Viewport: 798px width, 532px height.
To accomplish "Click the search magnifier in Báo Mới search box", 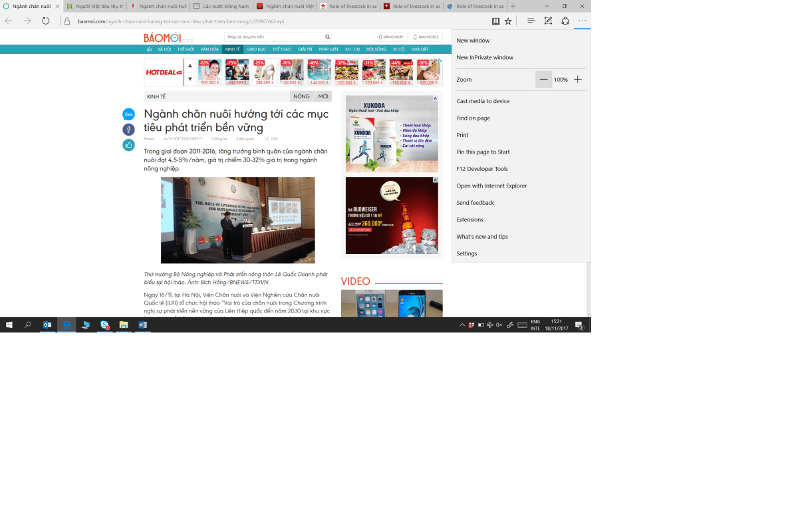I will (x=327, y=37).
